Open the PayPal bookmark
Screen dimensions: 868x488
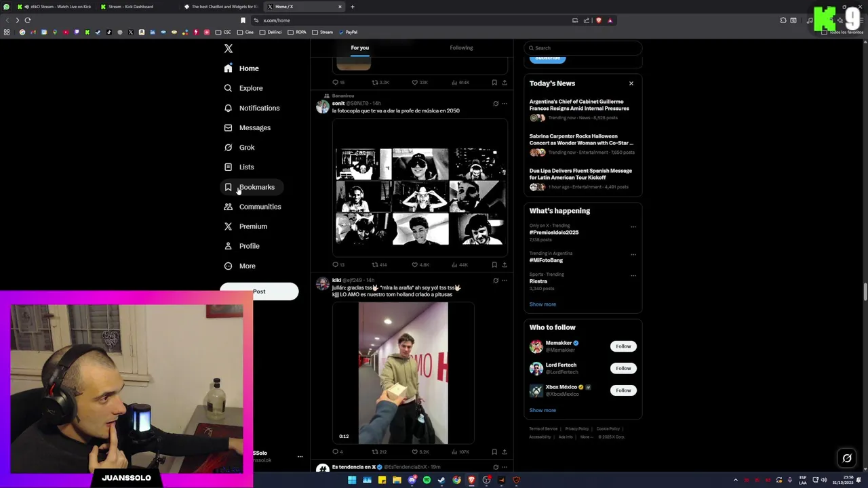click(x=348, y=33)
